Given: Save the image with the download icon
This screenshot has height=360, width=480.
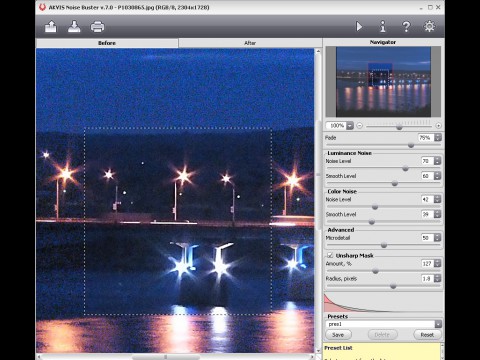Looking at the screenshot, I should click(74, 27).
